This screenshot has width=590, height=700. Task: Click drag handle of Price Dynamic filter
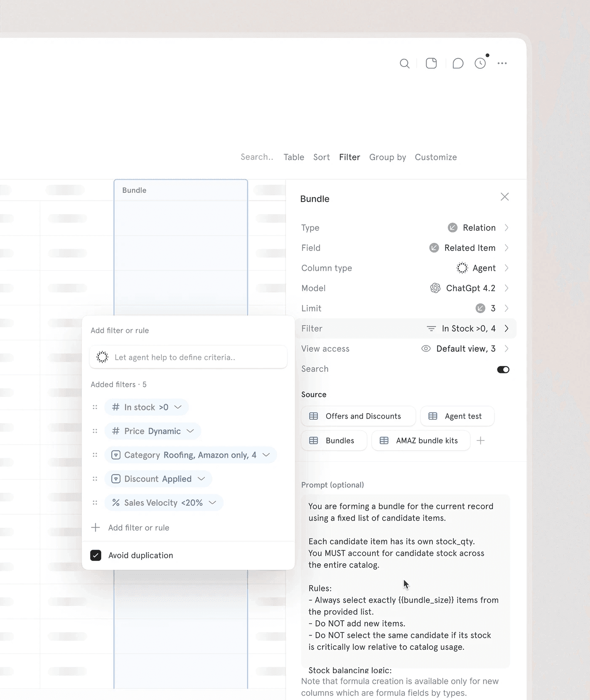click(x=95, y=431)
